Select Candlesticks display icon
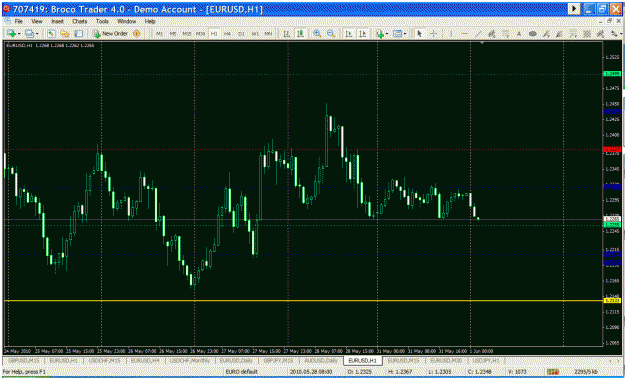This screenshot has width=625, height=378. coord(301,34)
